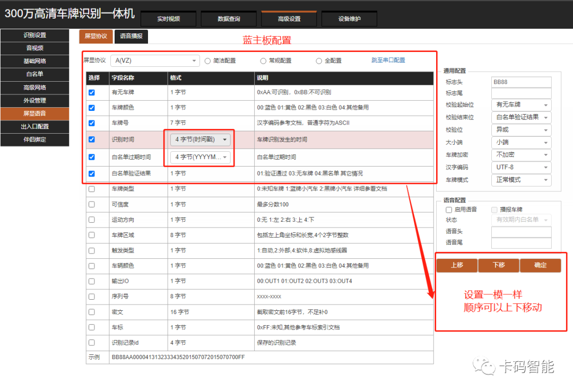Uncheck the 识别时间 field checkbox
The image size is (573, 392).
click(92, 140)
